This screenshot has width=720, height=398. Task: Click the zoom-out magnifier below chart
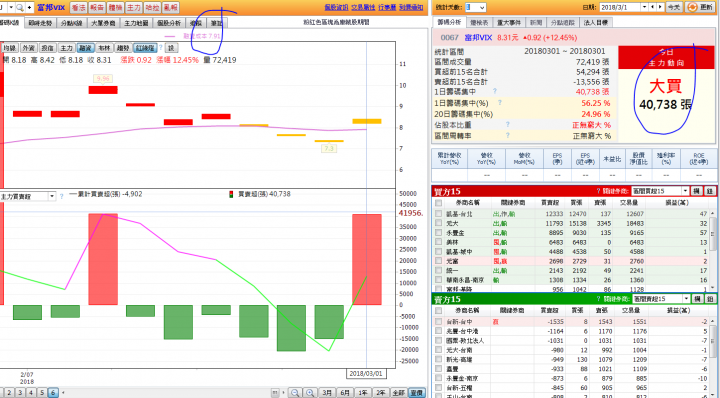point(295,393)
